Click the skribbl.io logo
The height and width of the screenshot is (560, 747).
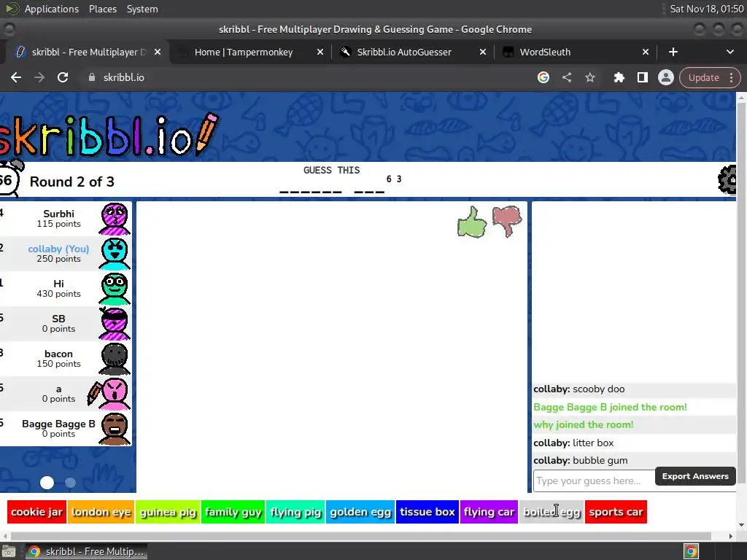coord(109,135)
